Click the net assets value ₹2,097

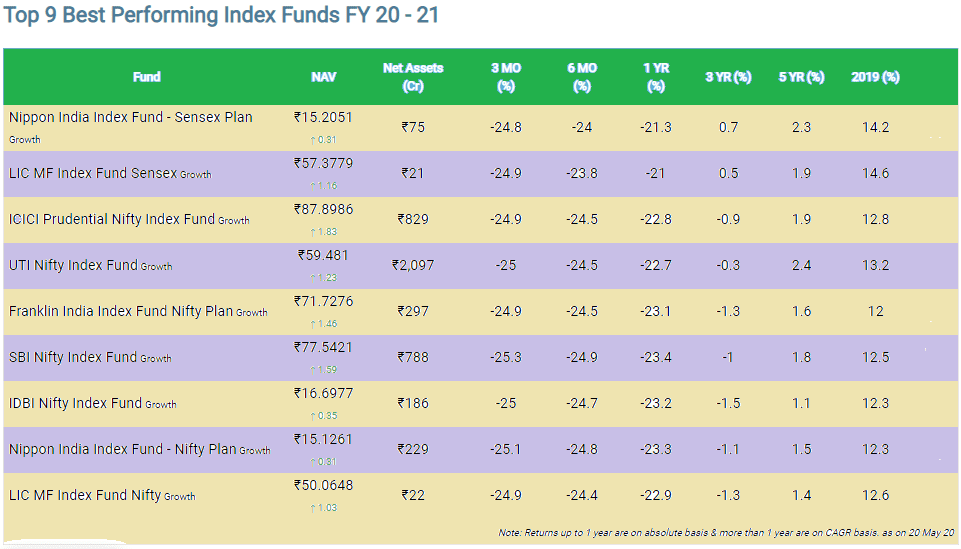[413, 265]
